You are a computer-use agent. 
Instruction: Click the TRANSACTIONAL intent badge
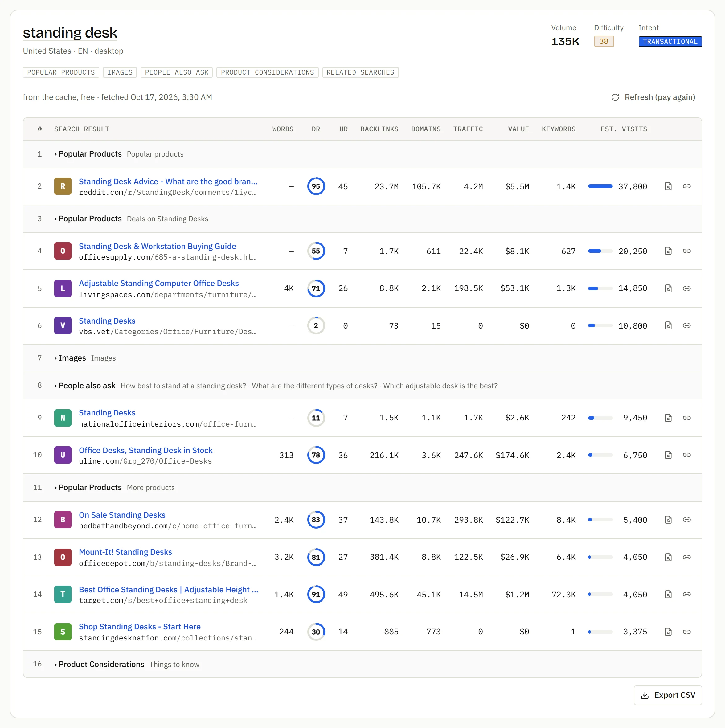click(670, 41)
